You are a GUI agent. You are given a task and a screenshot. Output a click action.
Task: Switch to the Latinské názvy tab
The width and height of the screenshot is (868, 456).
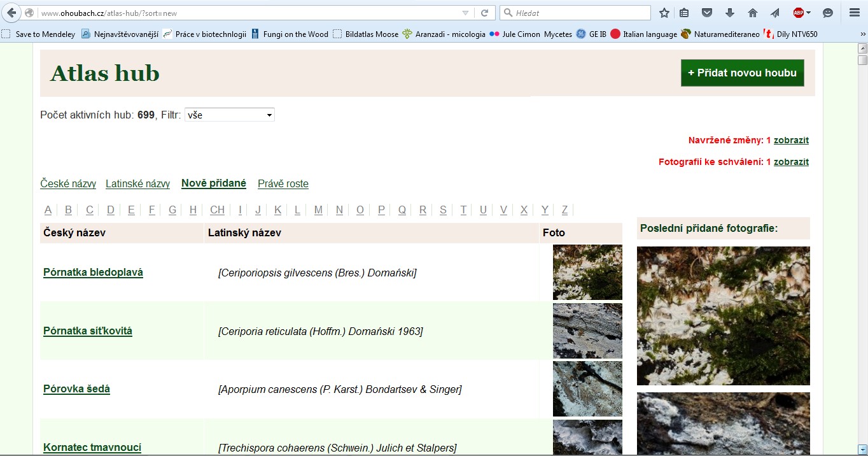137,184
